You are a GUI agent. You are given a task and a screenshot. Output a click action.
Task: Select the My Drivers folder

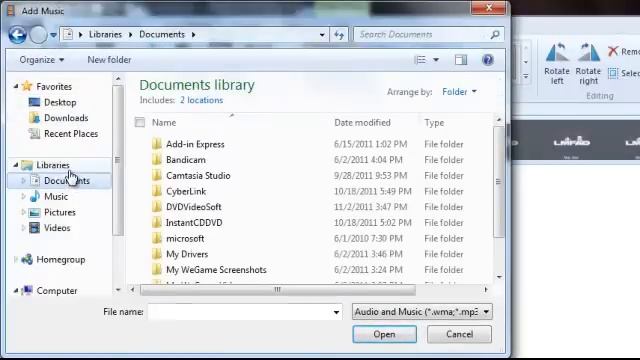click(187, 254)
